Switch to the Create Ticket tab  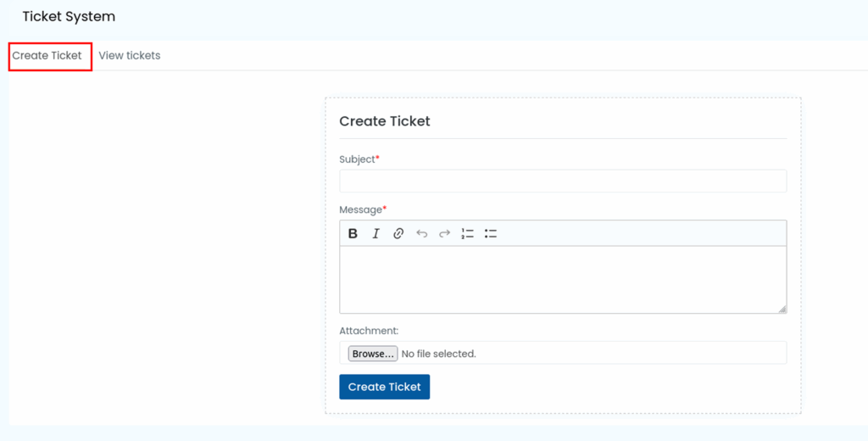click(47, 56)
